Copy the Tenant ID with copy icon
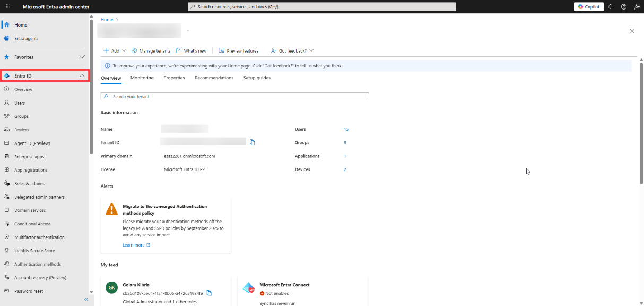Image resolution: width=644 pixels, height=306 pixels. [x=253, y=142]
